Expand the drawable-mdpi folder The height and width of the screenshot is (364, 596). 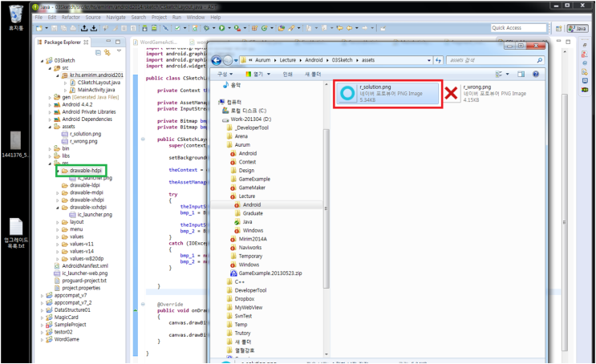pos(58,192)
